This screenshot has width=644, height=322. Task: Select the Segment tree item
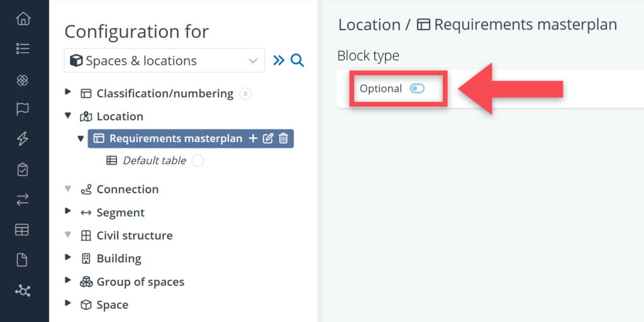120,213
